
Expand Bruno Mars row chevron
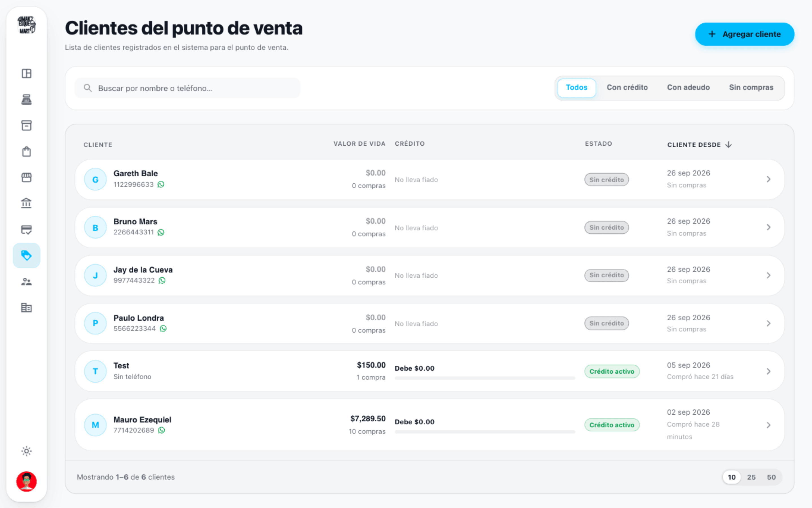[x=768, y=227]
